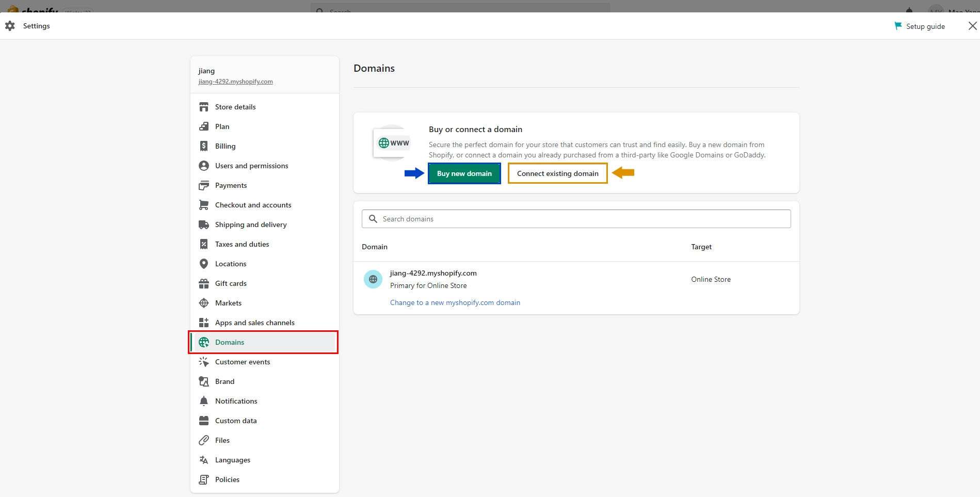Click the Apps and sales channels icon

point(204,323)
